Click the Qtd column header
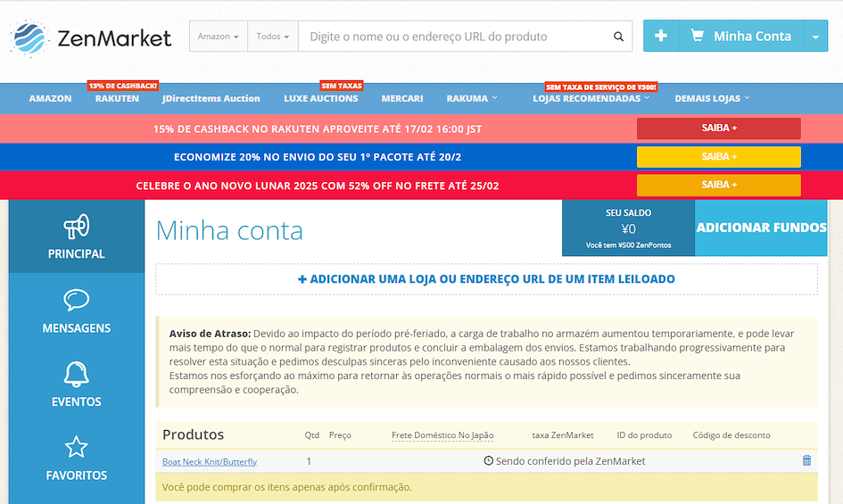843x504 pixels. 312,435
